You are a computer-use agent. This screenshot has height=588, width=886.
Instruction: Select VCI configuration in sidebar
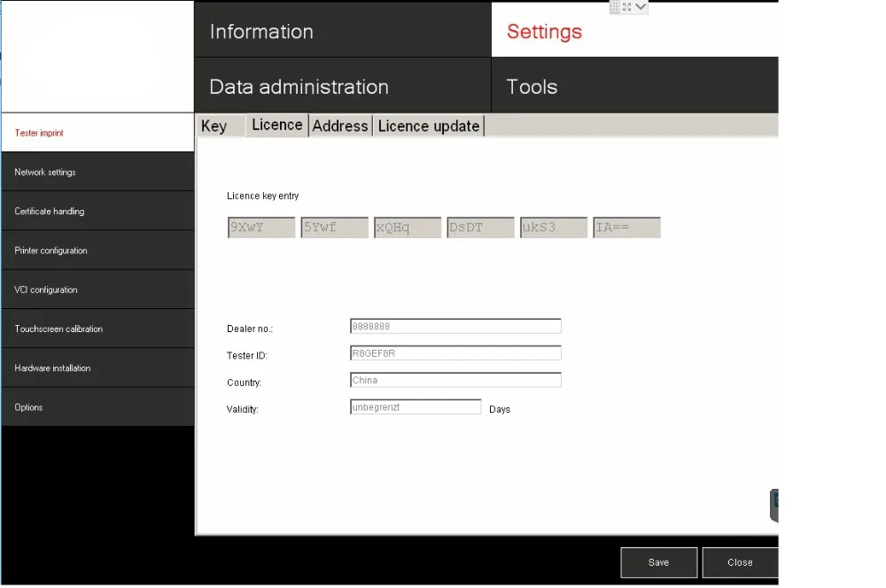click(x=97, y=290)
